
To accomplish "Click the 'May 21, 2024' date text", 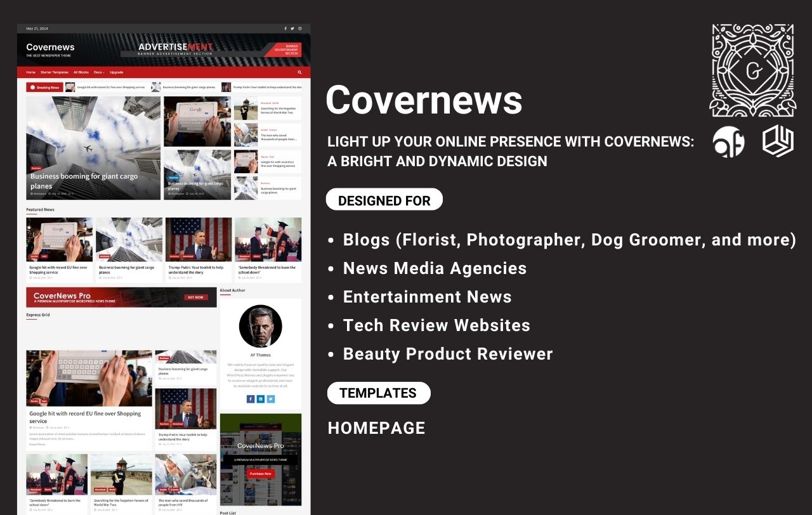I will click(x=37, y=29).
